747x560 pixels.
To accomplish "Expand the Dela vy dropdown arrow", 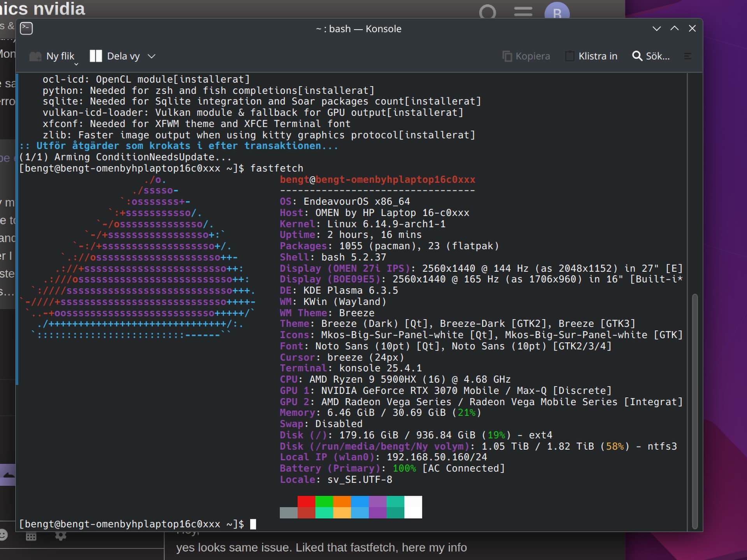I will click(x=152, y=56).
